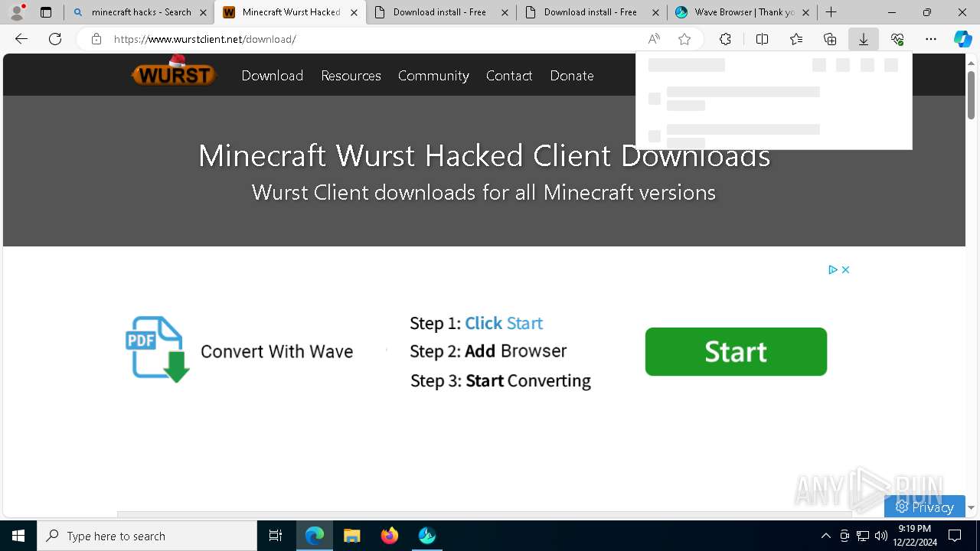
Task: Add this page to favorites star
Action: click(684, 39)
